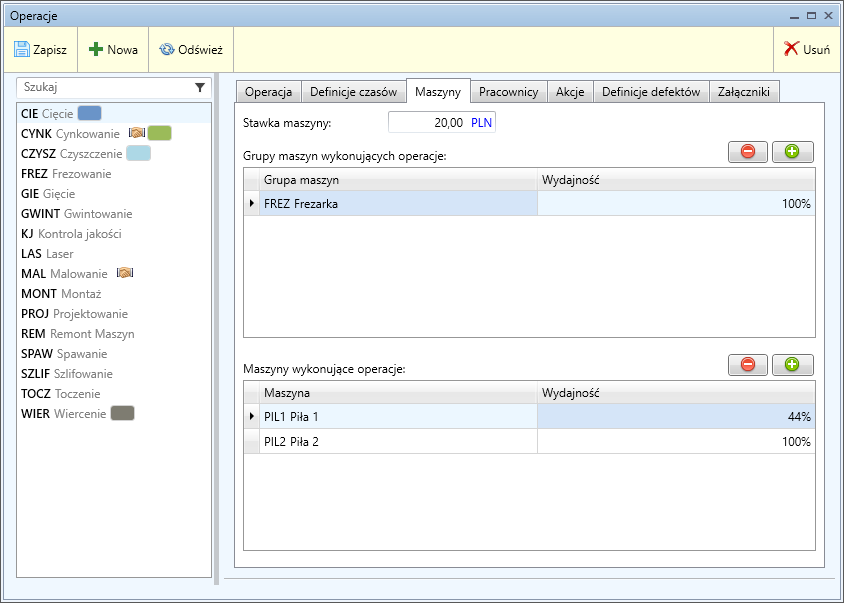Click the Zapisz save icon
Viewport: 844px width, 603px height.
[22, 49]
